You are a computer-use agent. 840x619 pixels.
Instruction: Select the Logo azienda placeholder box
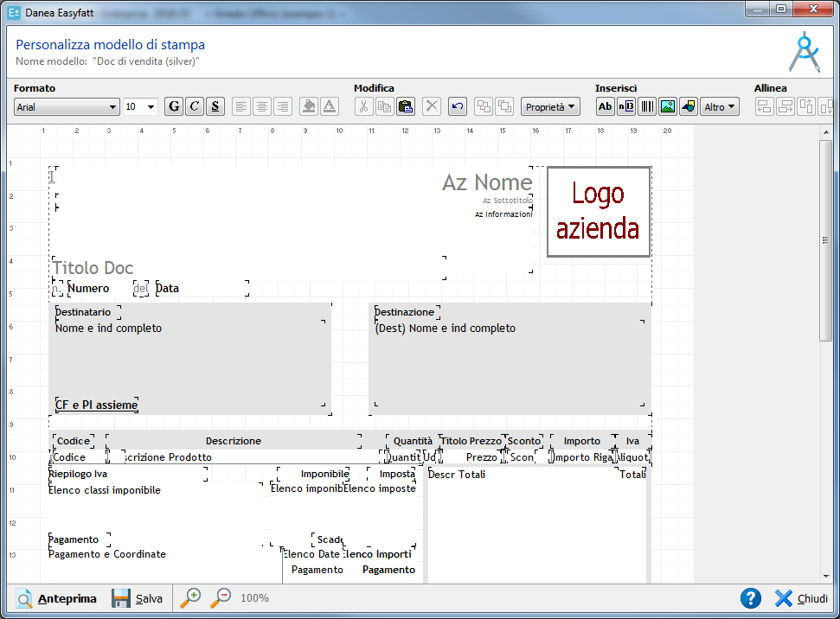click(x=598, y=212)
